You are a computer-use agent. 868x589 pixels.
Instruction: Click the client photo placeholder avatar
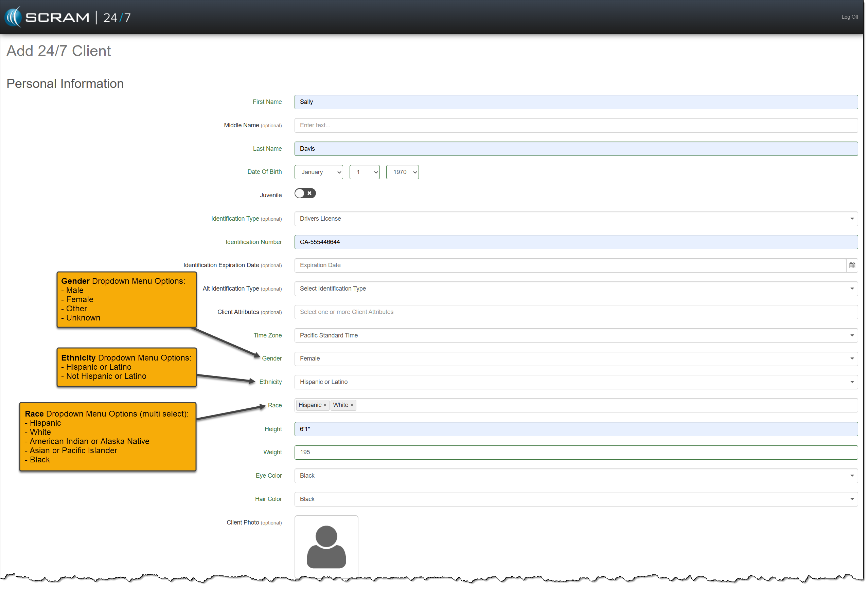coord(326,547)
